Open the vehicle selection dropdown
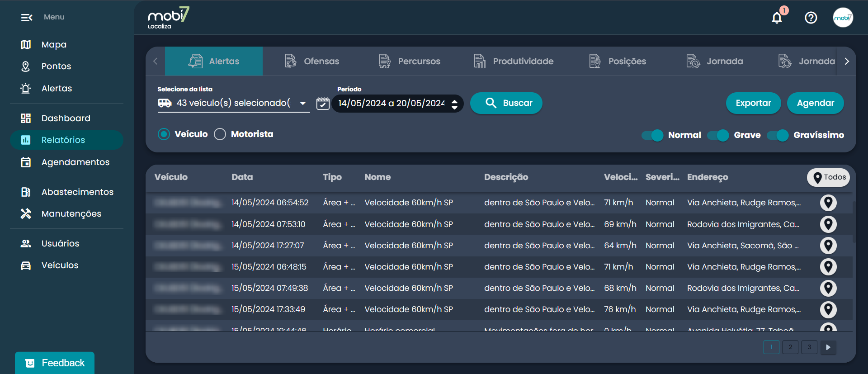Screen dimensions: 868x374 tap(233, 103)
